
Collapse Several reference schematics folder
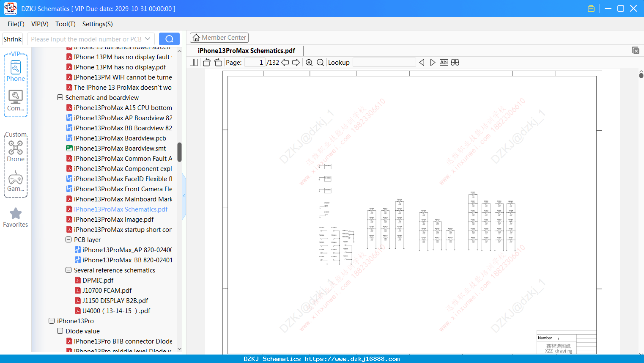tap(69, 270)
